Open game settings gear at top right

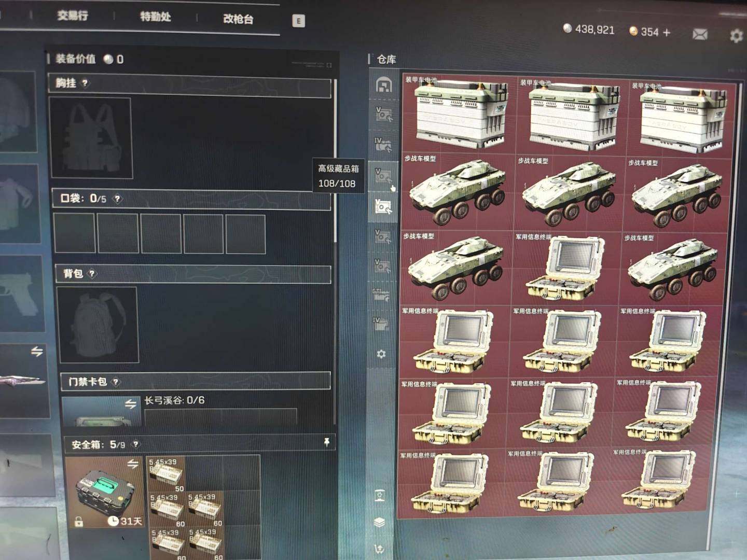point(736,36)
